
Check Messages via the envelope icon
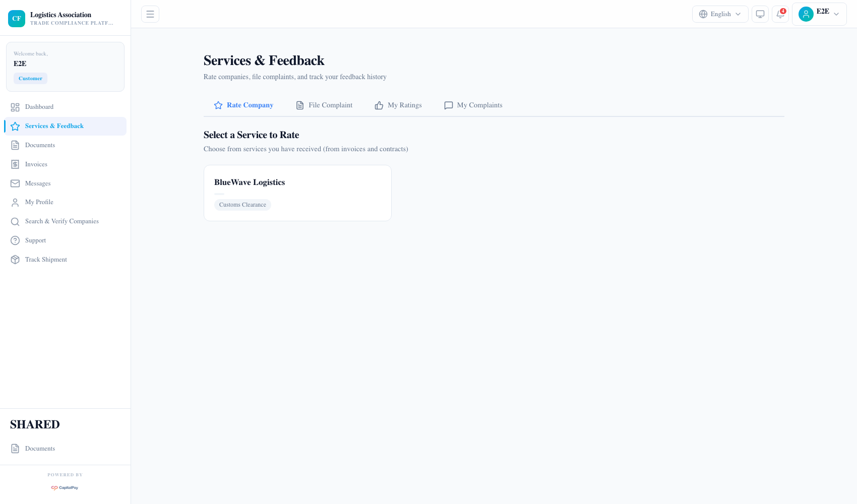pyautogui.click(x=15, y=183)
